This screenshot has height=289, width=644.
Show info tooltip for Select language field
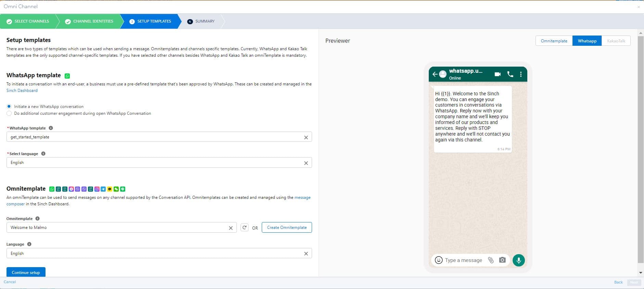pos(43,154)
